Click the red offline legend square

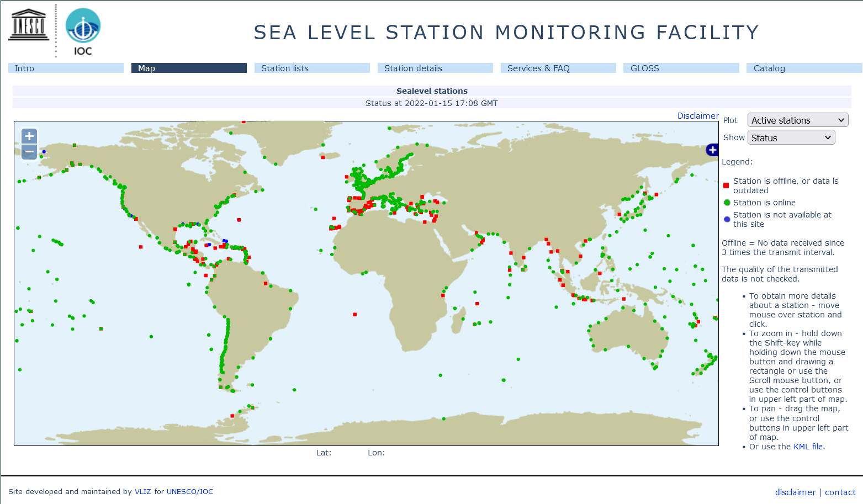pyautogui.click(x=726, y=185)
